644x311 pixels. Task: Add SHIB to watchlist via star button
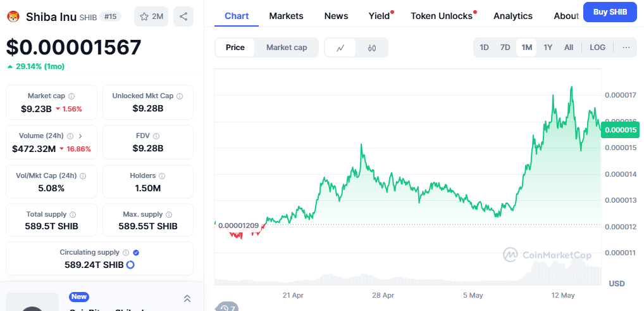coord(151,16)
